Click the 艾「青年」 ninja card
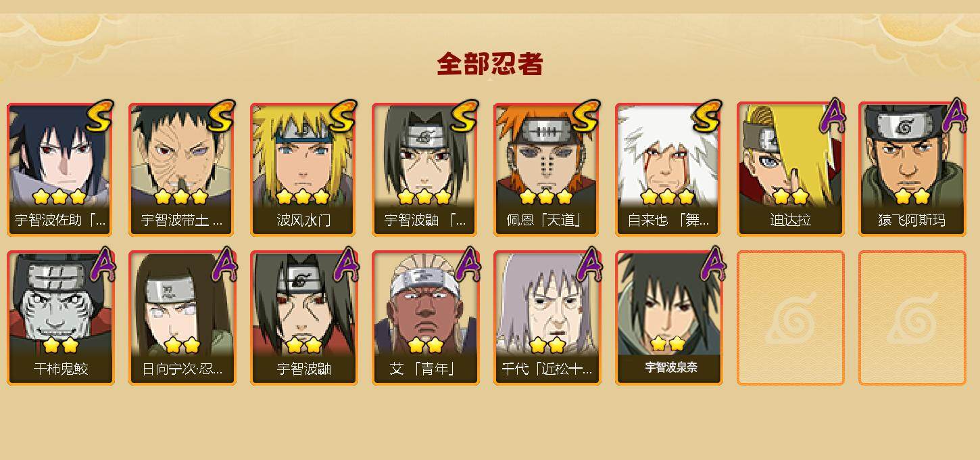 (425, 318)
